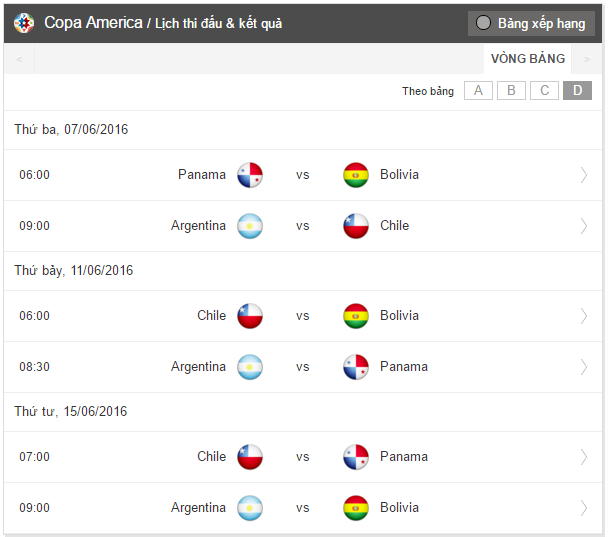
Task: Open the VÒNG BẢNG tab
Action: click(528, 59)
